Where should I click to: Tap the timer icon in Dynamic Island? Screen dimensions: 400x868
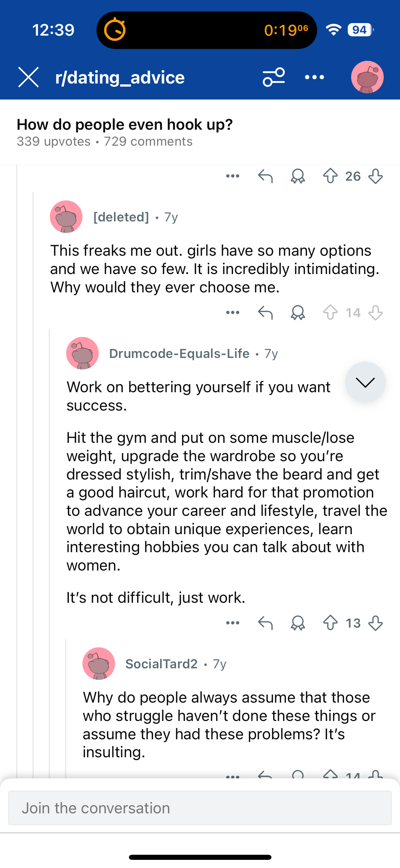coord(115,30)
